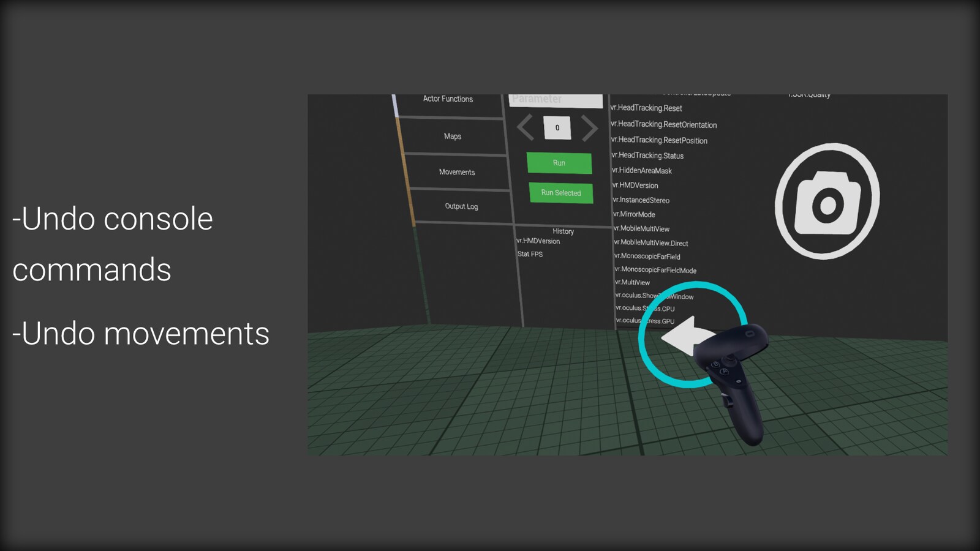Select vr.HMDVersion from the History list
Screen dimensions: 980x551
point(537,241)
